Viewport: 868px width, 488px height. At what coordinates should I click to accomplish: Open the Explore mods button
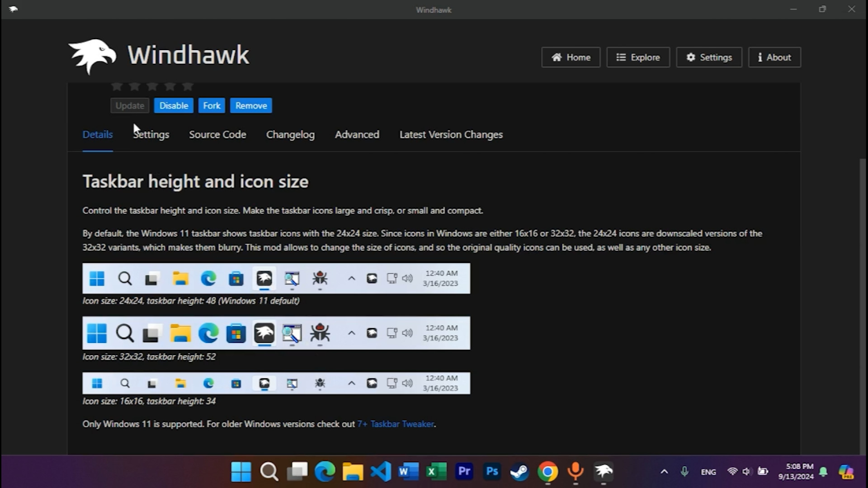coord(638,57)
